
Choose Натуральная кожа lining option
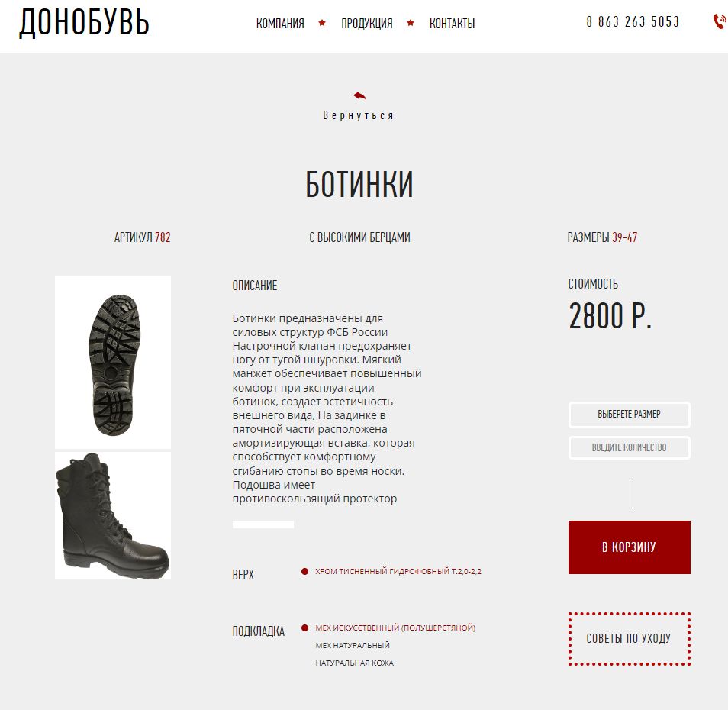pos(354,663)
